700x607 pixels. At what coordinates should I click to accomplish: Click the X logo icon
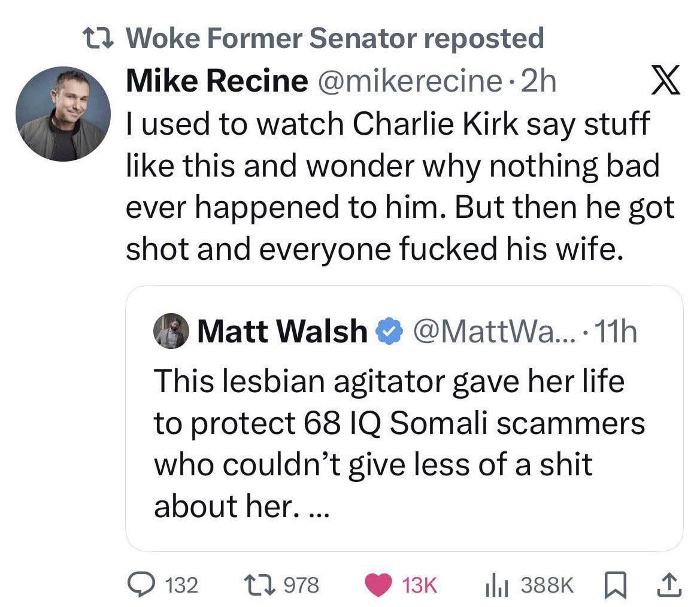[x=665, y=82]
